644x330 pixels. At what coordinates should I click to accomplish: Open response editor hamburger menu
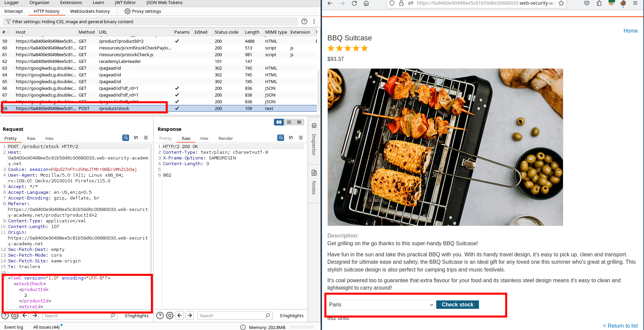pos(301,138)
